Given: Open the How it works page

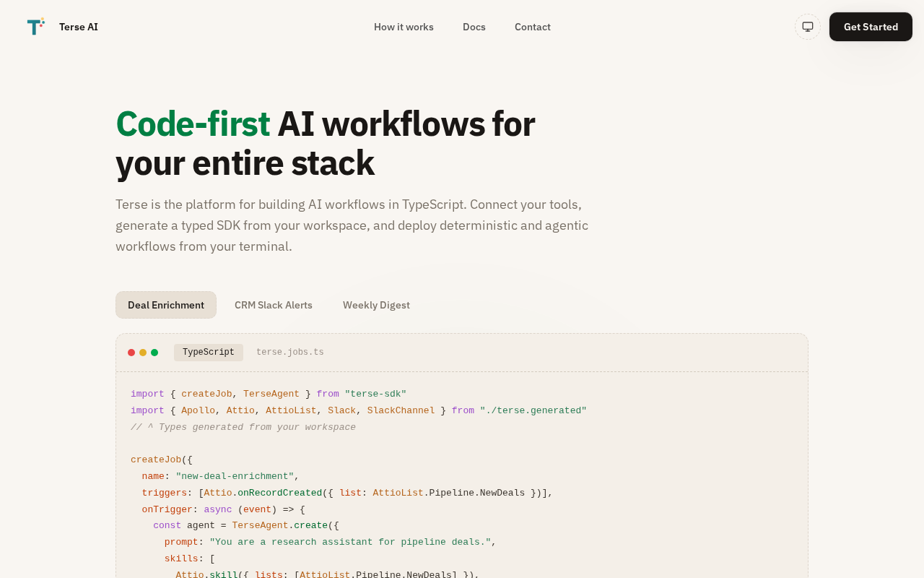Looking at the screenshot, I should [404, 27].
